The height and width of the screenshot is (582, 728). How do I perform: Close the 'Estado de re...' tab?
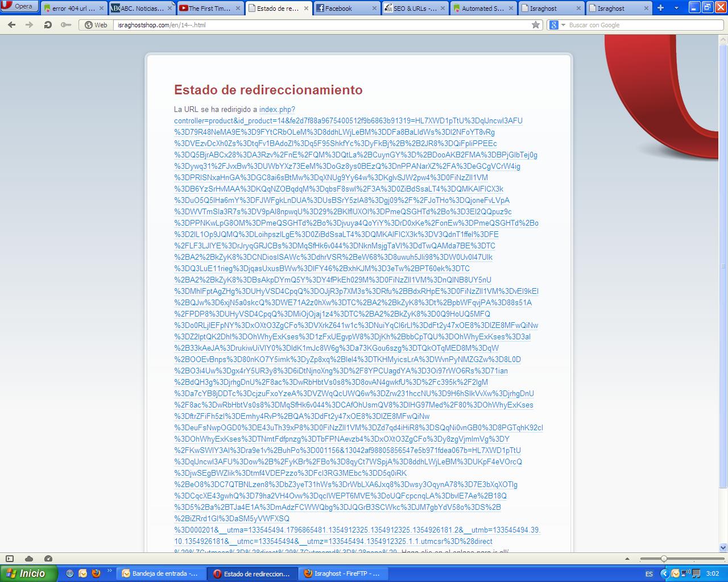pos(306,9)
